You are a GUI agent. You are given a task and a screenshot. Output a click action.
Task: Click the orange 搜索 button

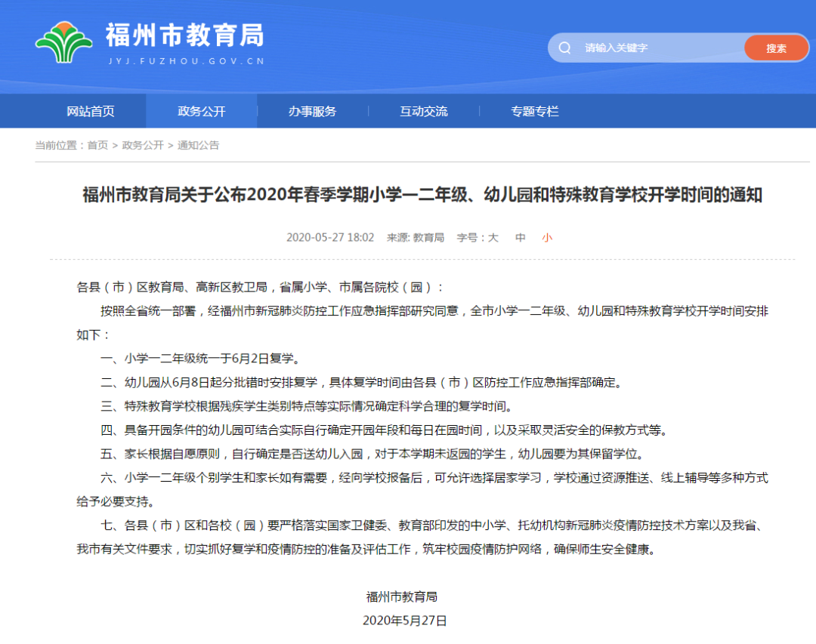776,48
